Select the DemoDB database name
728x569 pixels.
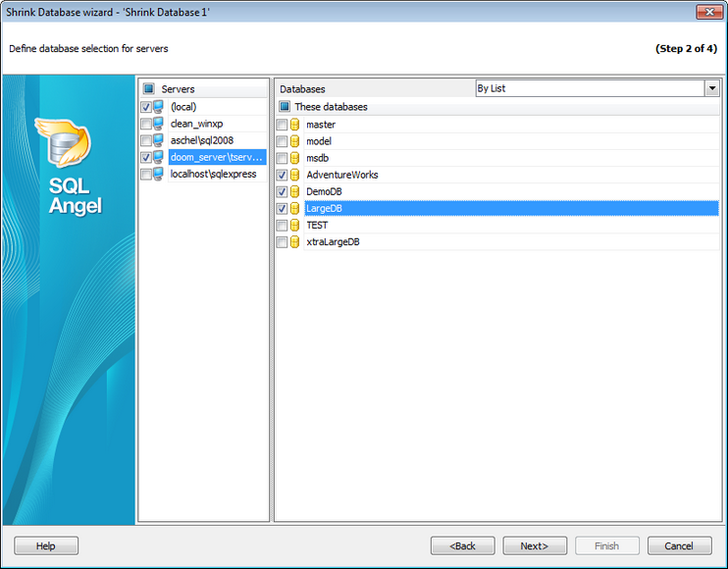click(324, 191)
